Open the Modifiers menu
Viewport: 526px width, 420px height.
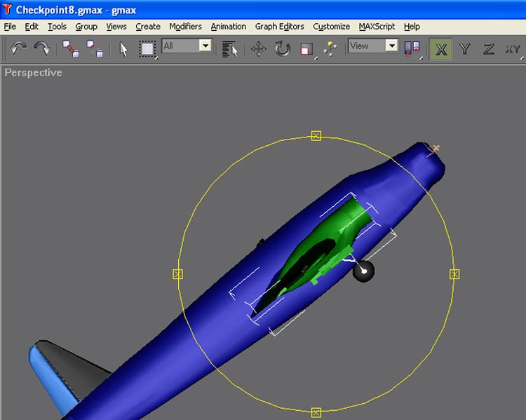coord(185,27)
